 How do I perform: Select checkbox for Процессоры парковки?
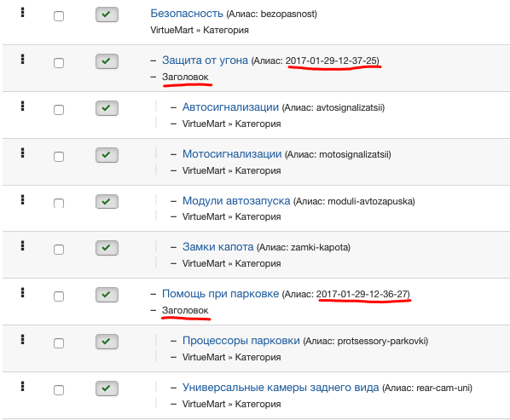coord(59,343)
